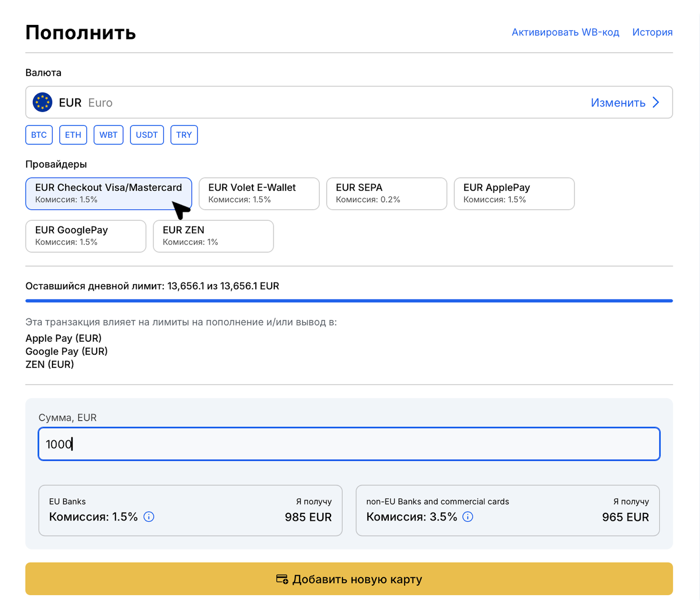Click the ZEN (EUR) limit text
Viewport: 700px width, 614px height.
pyautogui.click(x=49, y=364)
